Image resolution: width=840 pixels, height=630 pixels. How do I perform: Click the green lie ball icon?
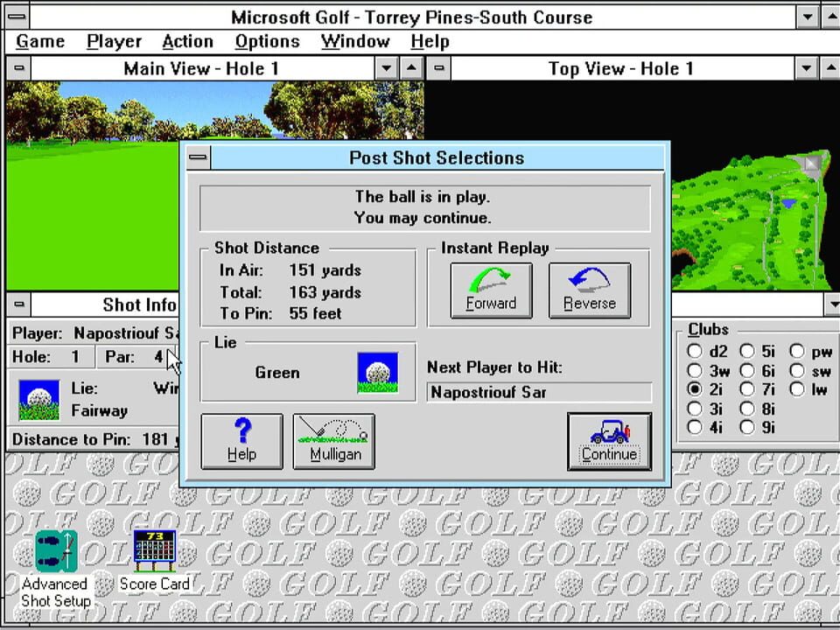tap(377, 373)
